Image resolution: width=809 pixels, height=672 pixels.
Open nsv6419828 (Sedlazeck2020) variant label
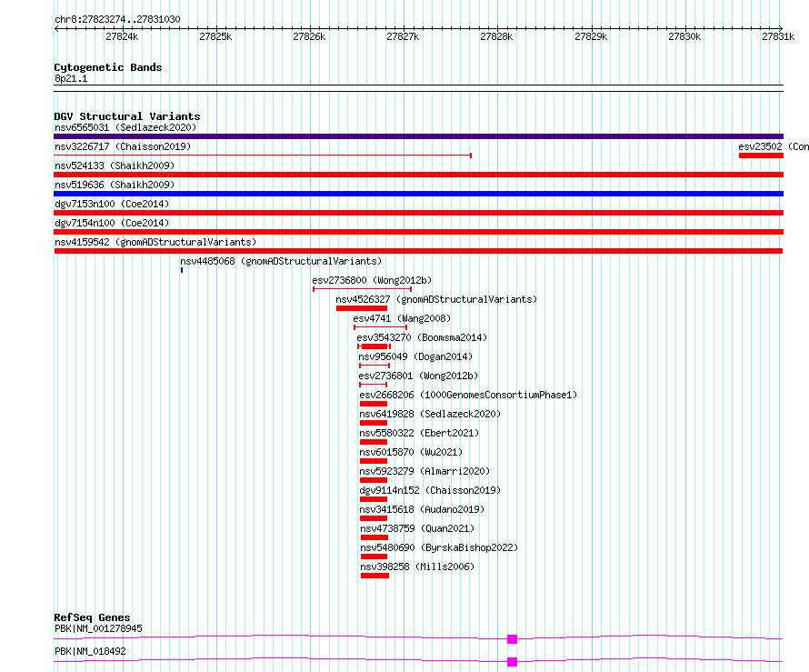tap(430, 414)
